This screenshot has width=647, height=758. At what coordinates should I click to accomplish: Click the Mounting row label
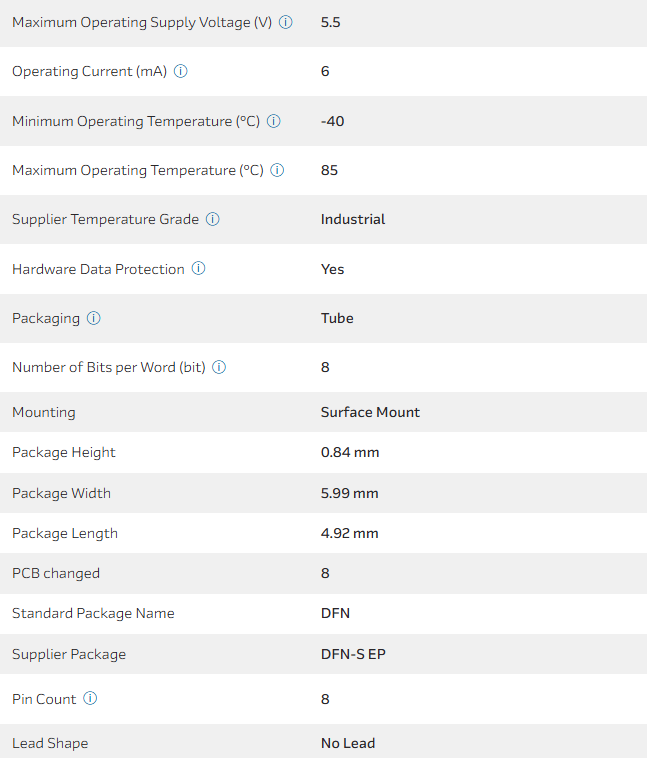[44, 412]
